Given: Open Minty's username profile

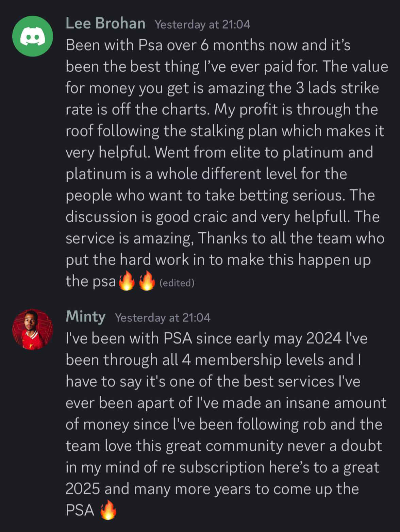Looking at the screenshot, I should click(x=85, y=317).
